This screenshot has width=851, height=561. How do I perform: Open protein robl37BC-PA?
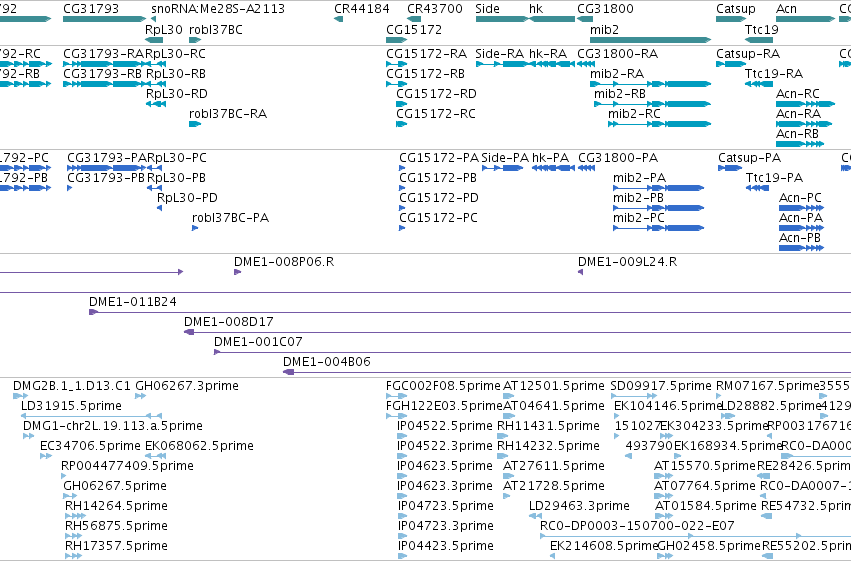coord(230,218)
